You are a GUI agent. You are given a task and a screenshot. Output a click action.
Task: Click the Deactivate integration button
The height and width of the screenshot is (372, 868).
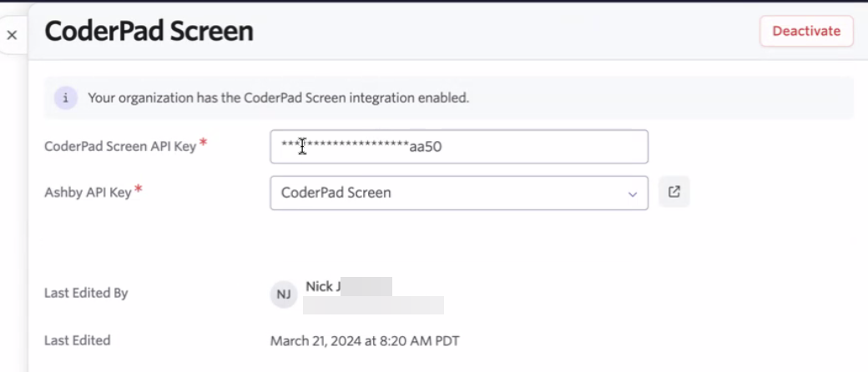pyautogui.click(x=805, y=31)
